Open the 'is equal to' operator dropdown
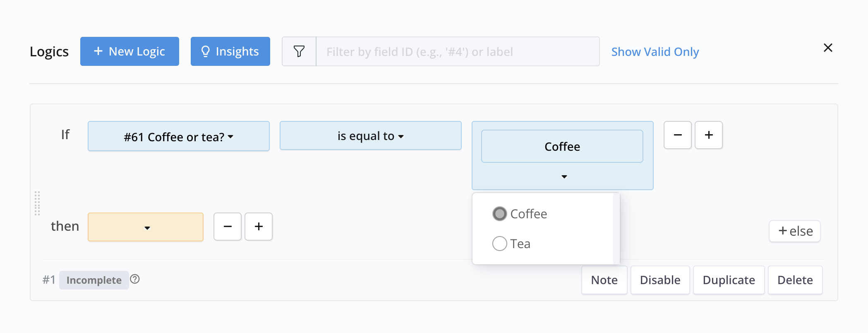Image resolution: width=868 pixels, height=333 pixels. (x=370, y=136)
